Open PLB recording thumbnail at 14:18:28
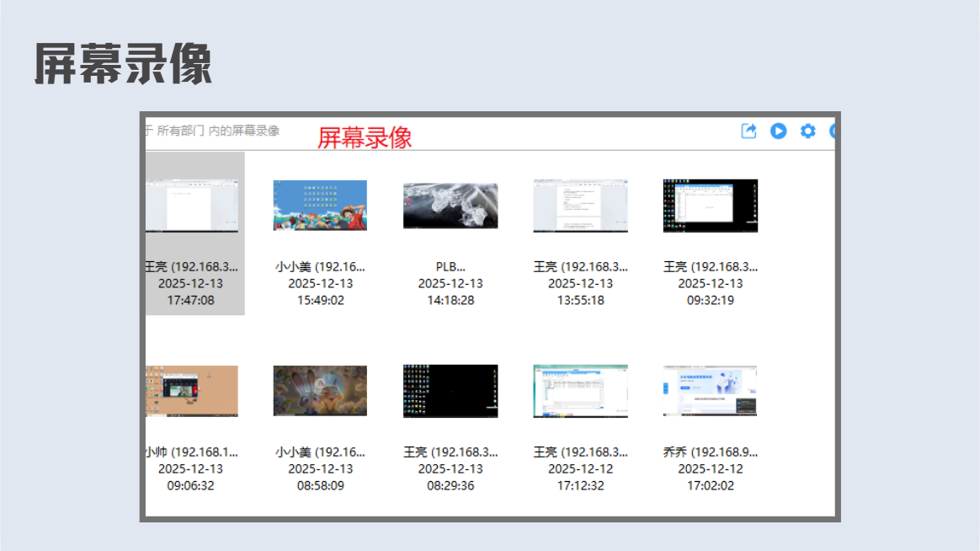 tap(450, 206)
